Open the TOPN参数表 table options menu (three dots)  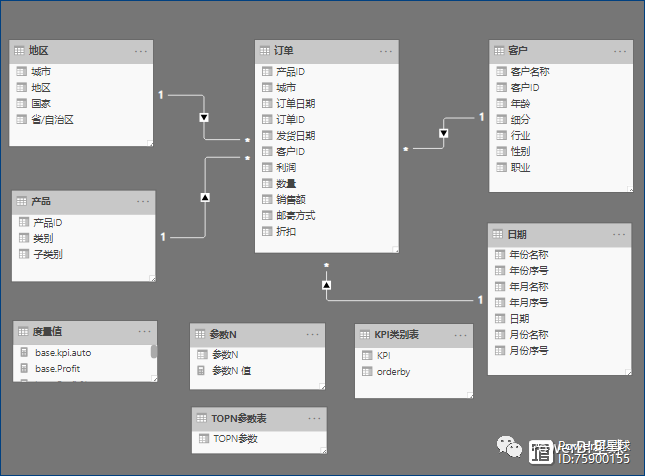[314, 418]
